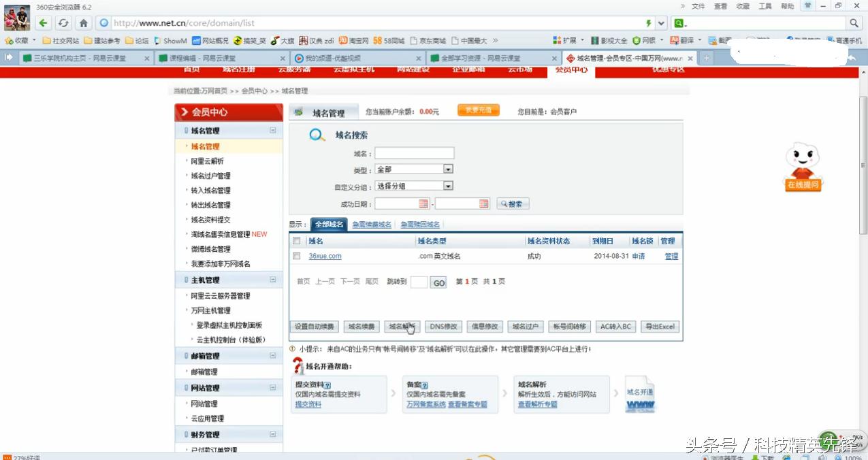Screen dimensions: 868x460
Task: Click inside the 域名 search input field
Action: (x=414, y=152)
